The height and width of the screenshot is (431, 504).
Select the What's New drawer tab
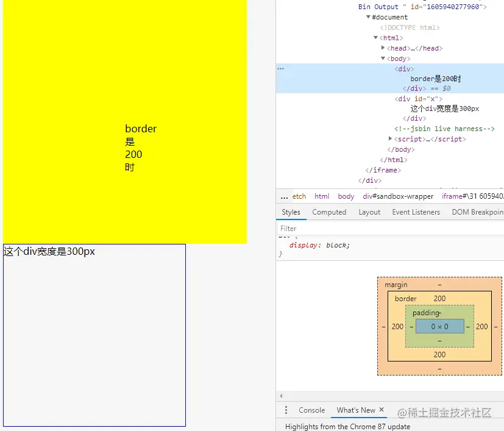point(356,410)
